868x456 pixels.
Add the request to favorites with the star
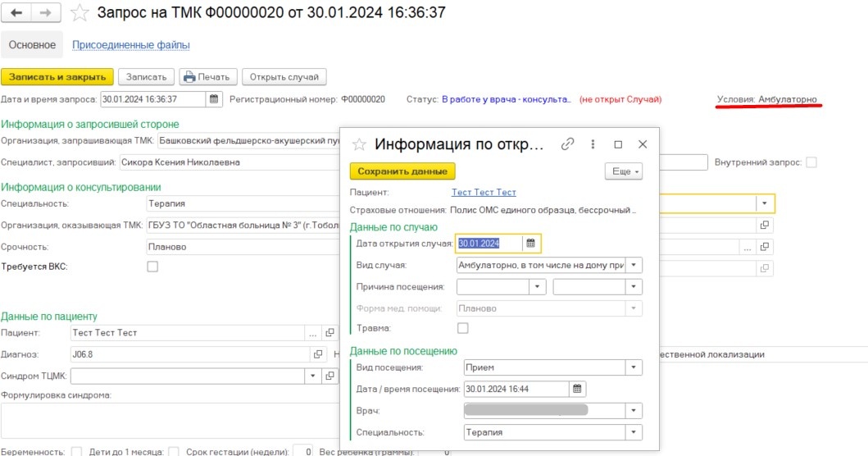click(x=80, y=13)
